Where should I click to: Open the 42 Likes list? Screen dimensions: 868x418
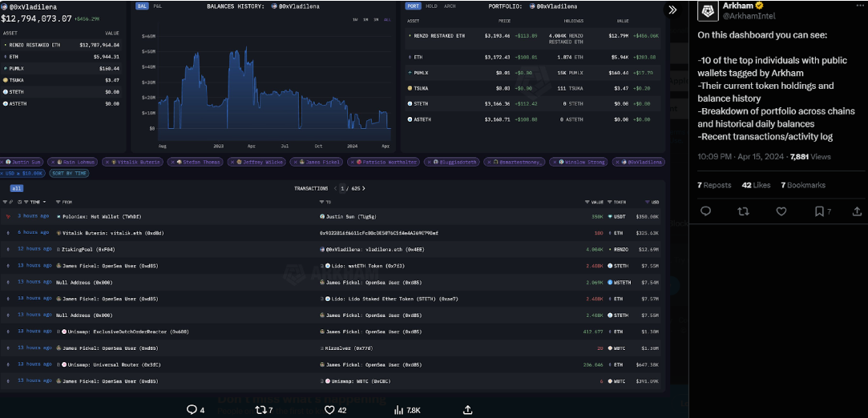pos(756,185)
